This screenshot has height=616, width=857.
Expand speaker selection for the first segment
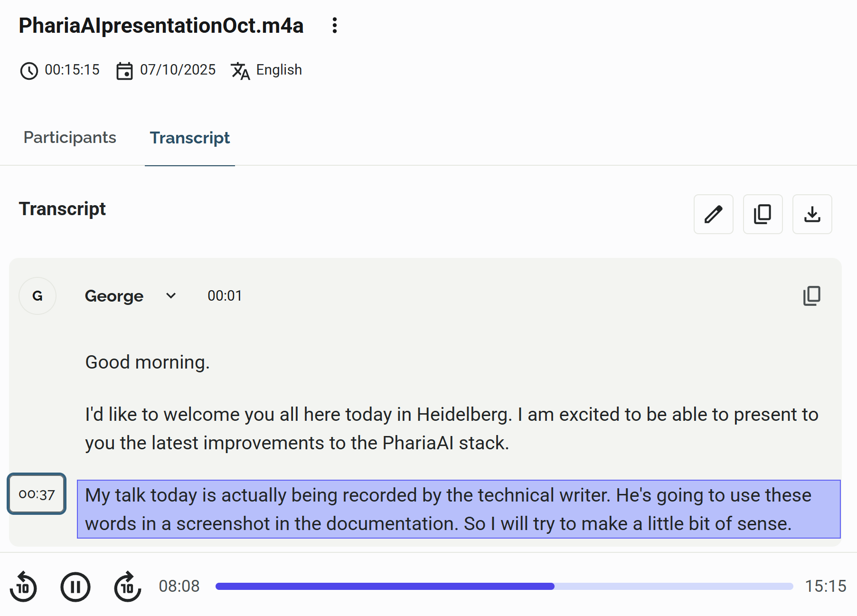coord(170,295)
